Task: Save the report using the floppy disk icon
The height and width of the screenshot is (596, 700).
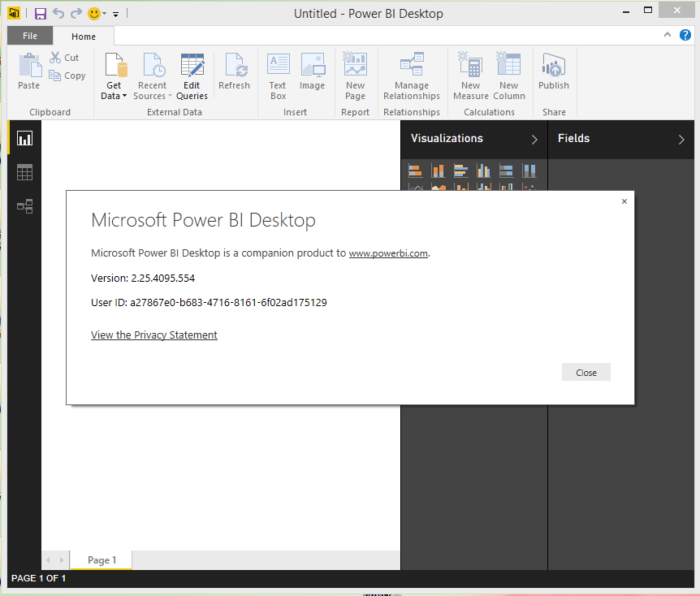Action: coord(40,14)
